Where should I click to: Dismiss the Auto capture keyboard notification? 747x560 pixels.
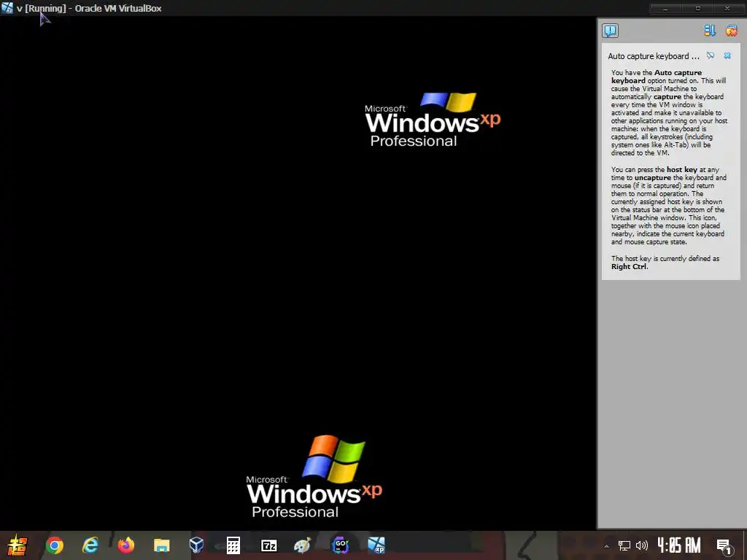tap(727, 55)
